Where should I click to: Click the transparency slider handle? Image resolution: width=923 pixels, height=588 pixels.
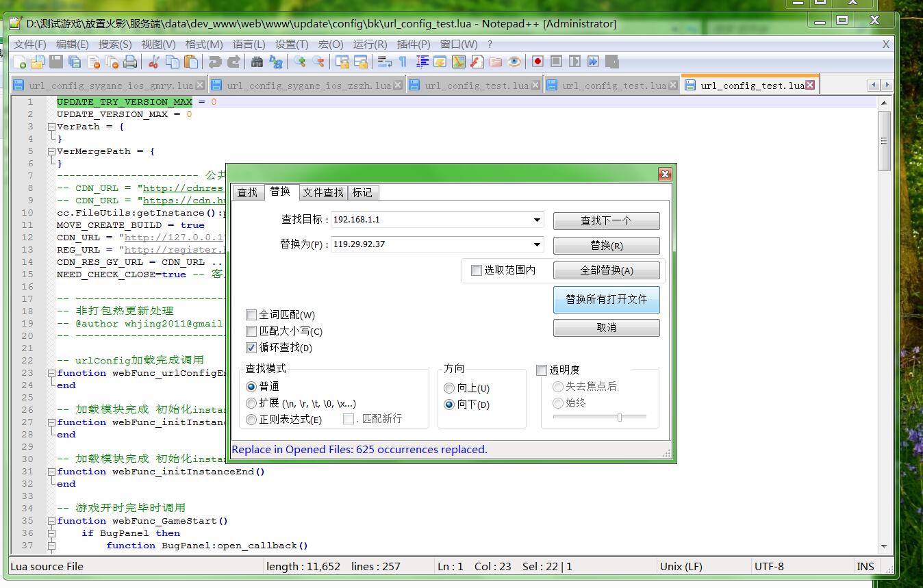pos(620,417)
